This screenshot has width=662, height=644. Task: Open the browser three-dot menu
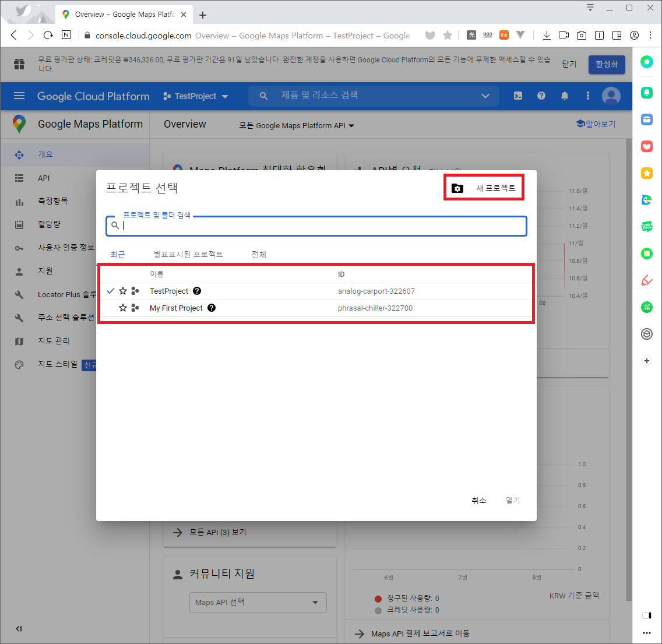click(650, 35)
